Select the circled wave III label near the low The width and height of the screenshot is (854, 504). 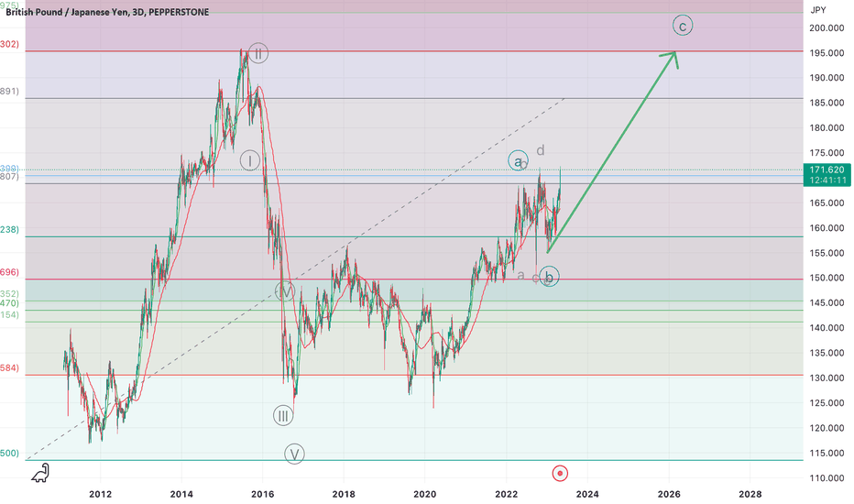(283, 416)
